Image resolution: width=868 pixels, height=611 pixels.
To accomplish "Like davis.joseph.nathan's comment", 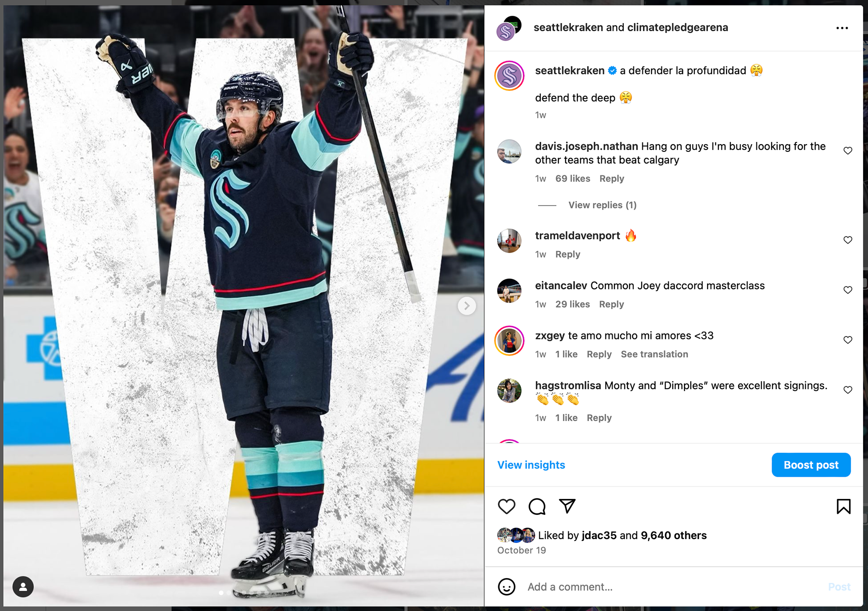I will coord(848,150).
